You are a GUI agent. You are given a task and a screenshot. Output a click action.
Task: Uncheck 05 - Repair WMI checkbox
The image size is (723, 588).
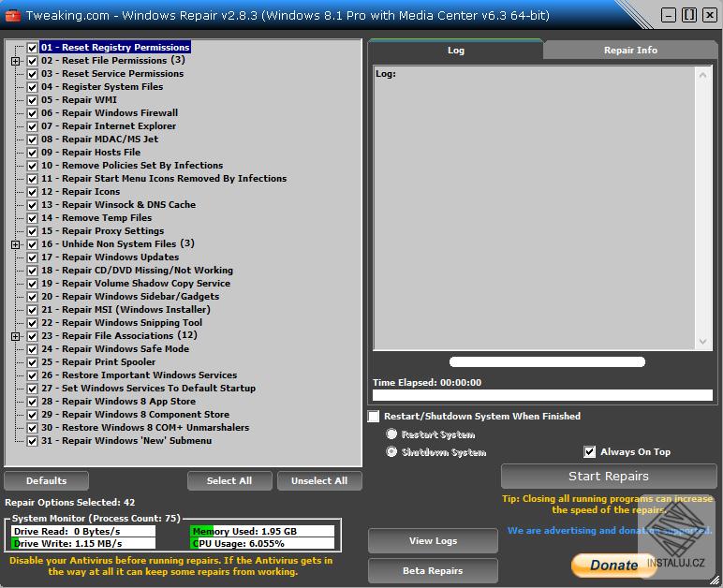tap(32, 100)
